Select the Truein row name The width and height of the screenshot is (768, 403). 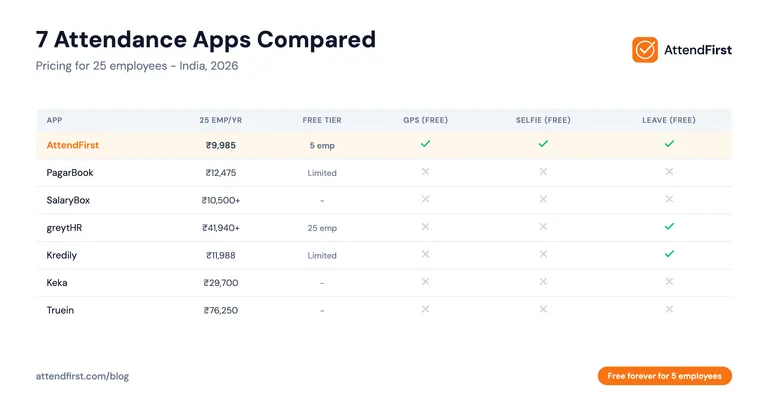point(60,310)
